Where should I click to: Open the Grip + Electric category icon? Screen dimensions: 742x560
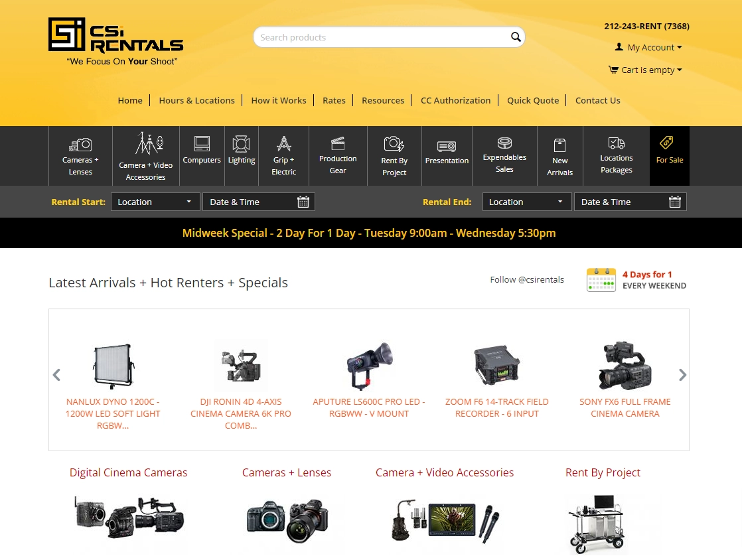pos(284,143)
